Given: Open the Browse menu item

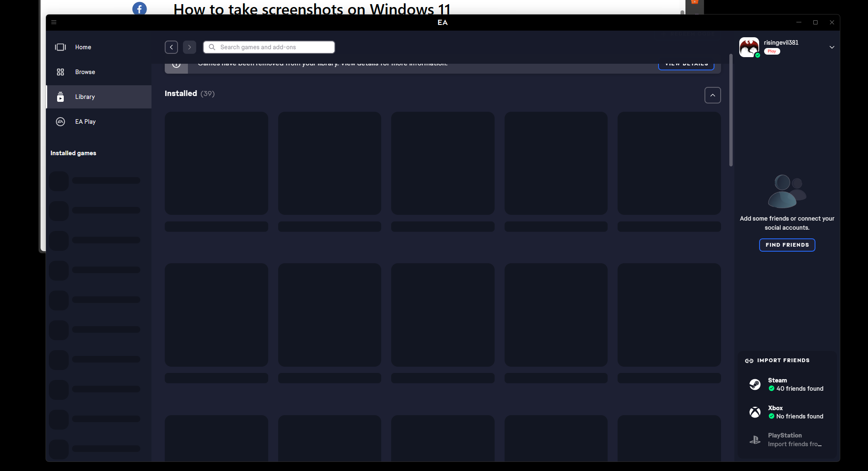Looking at the screenshot, I should 99,72.
